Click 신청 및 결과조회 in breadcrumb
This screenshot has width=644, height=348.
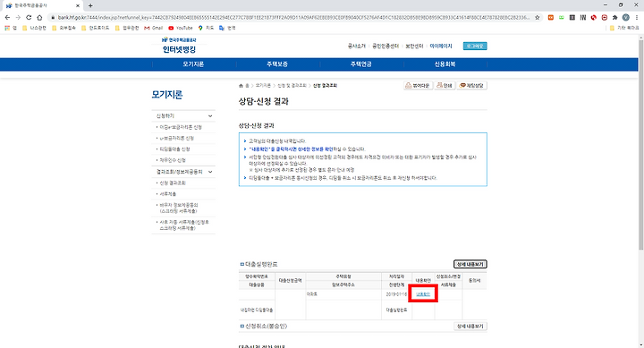[292, 86]
